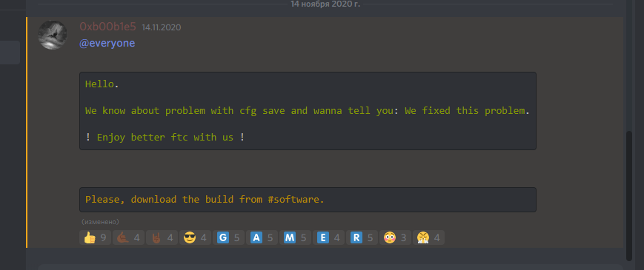644x270 pixels.
Task: Toggle the call-me hand reaction
Action: coord(128,237)
